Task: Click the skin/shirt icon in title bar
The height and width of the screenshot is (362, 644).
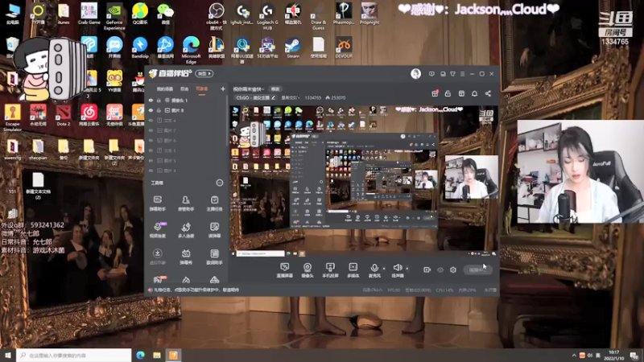Action: 452,74
